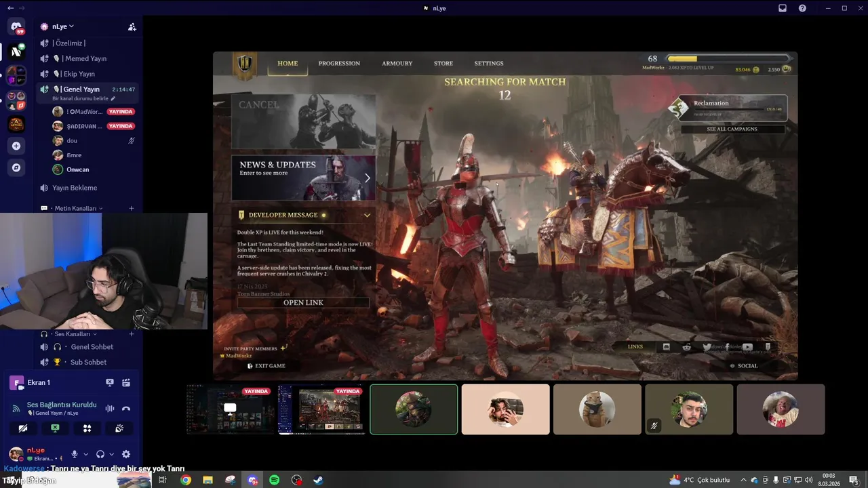
Task: Open Google Chrome from the taskbar
Action: (186, 480)
